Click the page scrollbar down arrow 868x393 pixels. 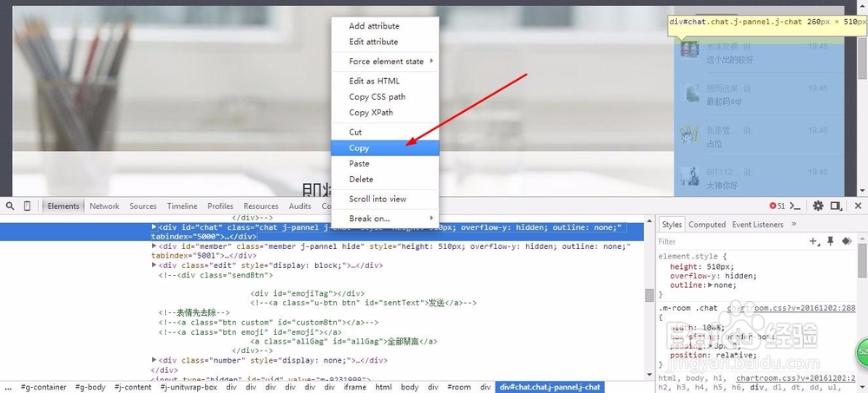pos(863,190)
